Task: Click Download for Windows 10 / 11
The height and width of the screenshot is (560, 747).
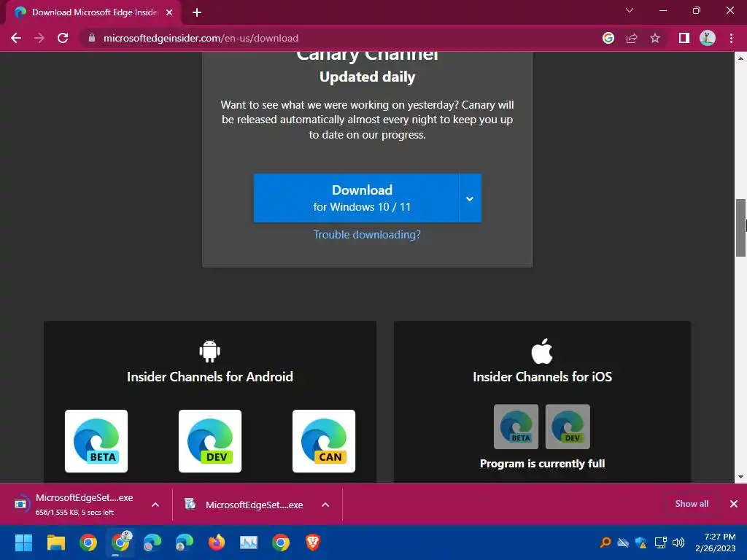Action: click(356, 198)
